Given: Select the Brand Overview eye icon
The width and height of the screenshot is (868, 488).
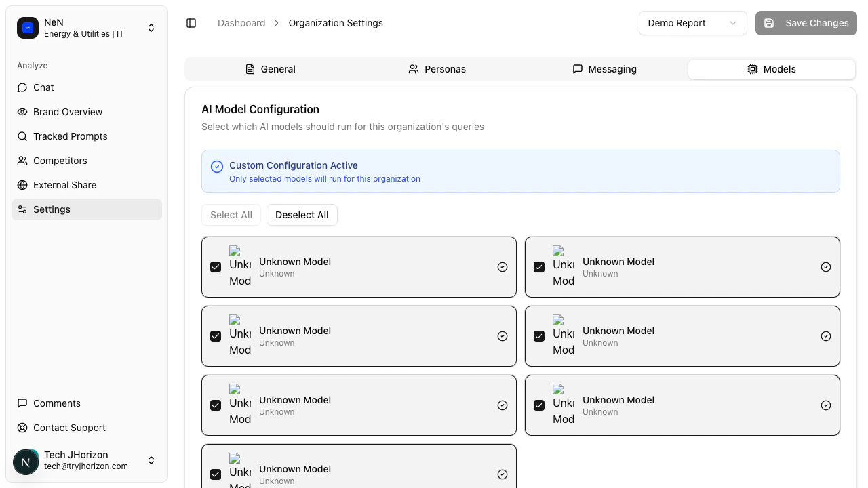Looking at the screenshot, I should [22, 112].
